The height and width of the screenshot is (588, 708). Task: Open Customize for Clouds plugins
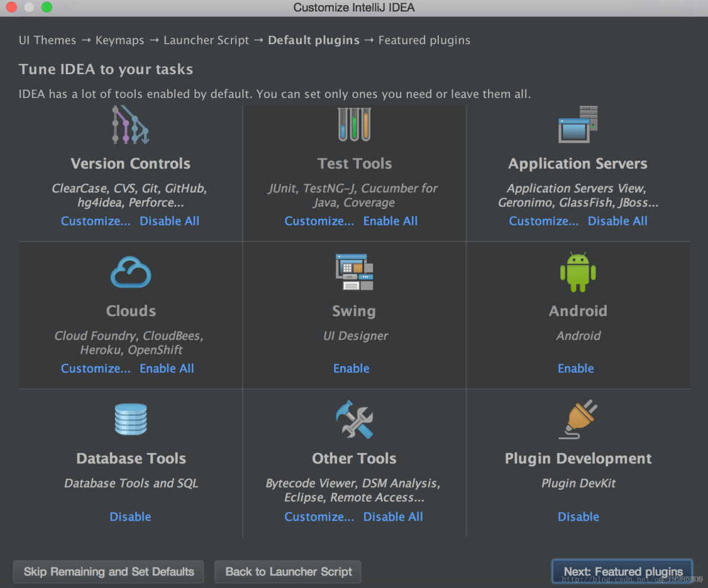tap(95, 369)
